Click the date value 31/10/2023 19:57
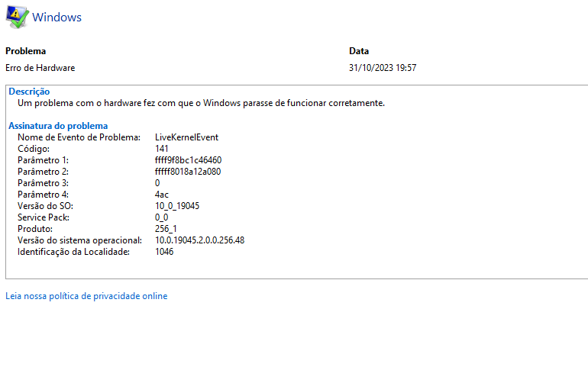Screen dimensions: 588x367 (383, 68)
